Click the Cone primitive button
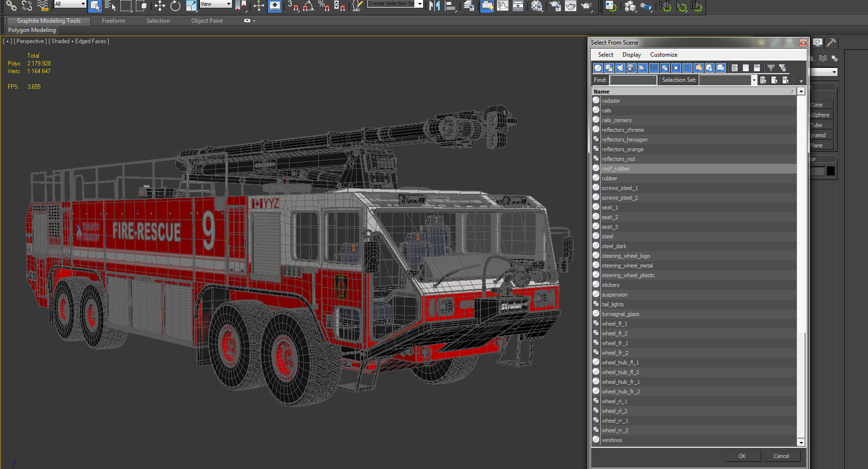Image resolution: width=868 pixels, height=469 pixels. 820,105
